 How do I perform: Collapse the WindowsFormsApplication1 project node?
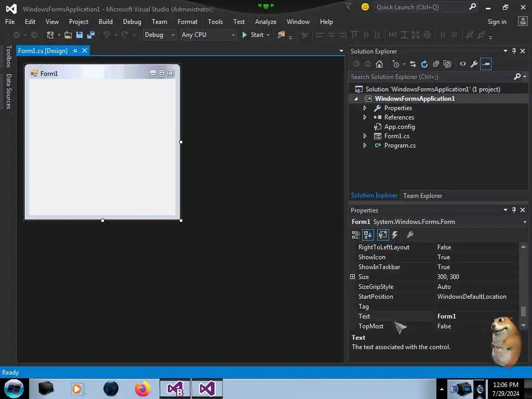pyautogui.click(x=356, y=99)
